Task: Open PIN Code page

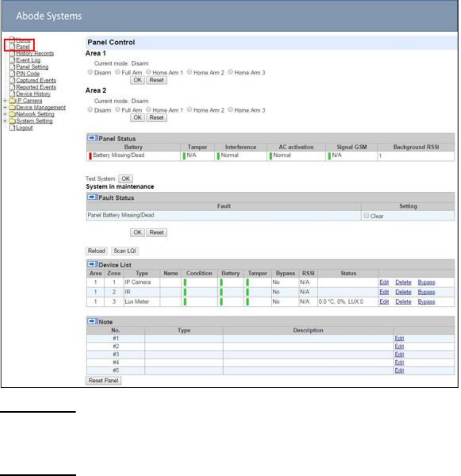Action: tap(27, 73)
